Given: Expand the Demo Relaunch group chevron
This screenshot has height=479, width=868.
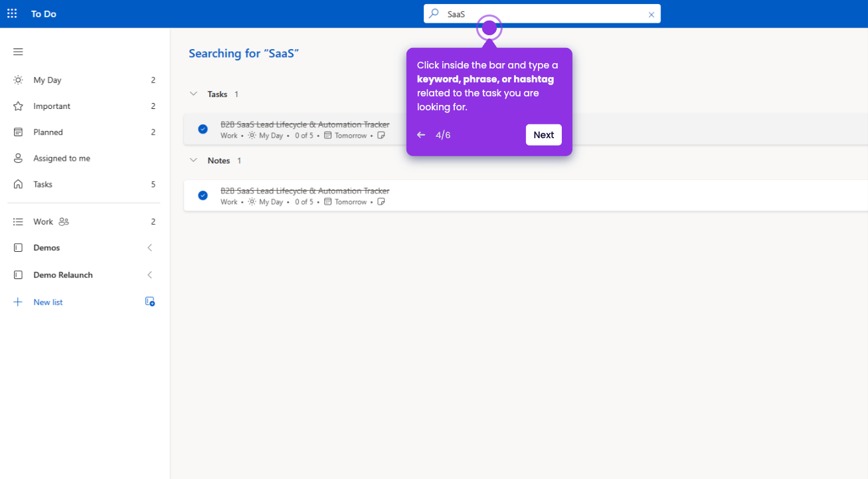Looking at the screenshot, I should tap(150, 275).
